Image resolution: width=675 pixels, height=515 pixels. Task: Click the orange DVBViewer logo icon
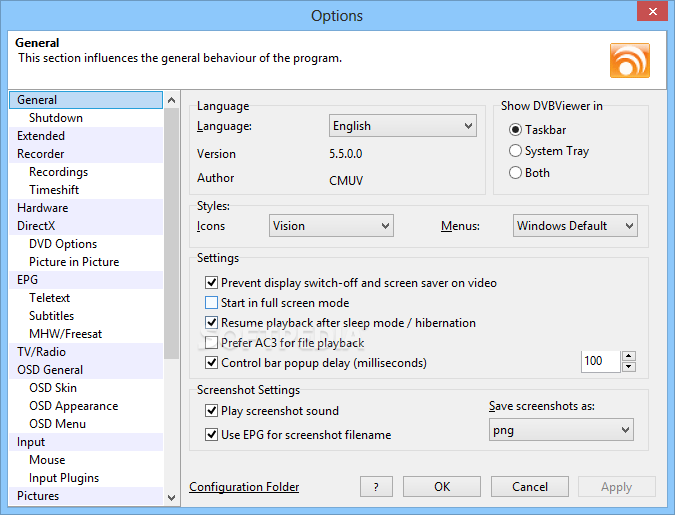point(629,60)
